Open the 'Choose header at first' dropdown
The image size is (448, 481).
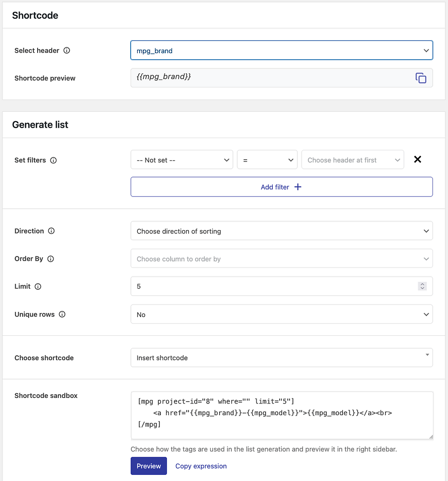tap(353, 159)
